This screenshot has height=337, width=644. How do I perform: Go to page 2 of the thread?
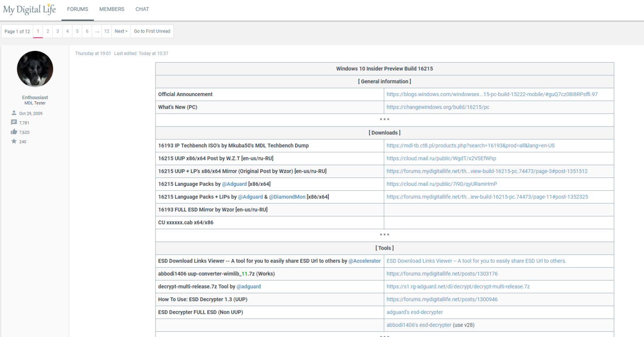coord(48,31)
